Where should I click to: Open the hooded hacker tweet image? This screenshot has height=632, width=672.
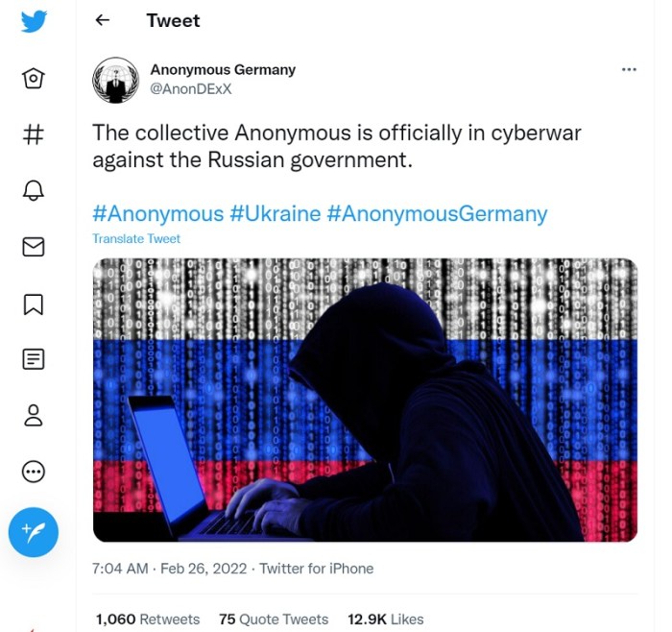tap(365, 400)
